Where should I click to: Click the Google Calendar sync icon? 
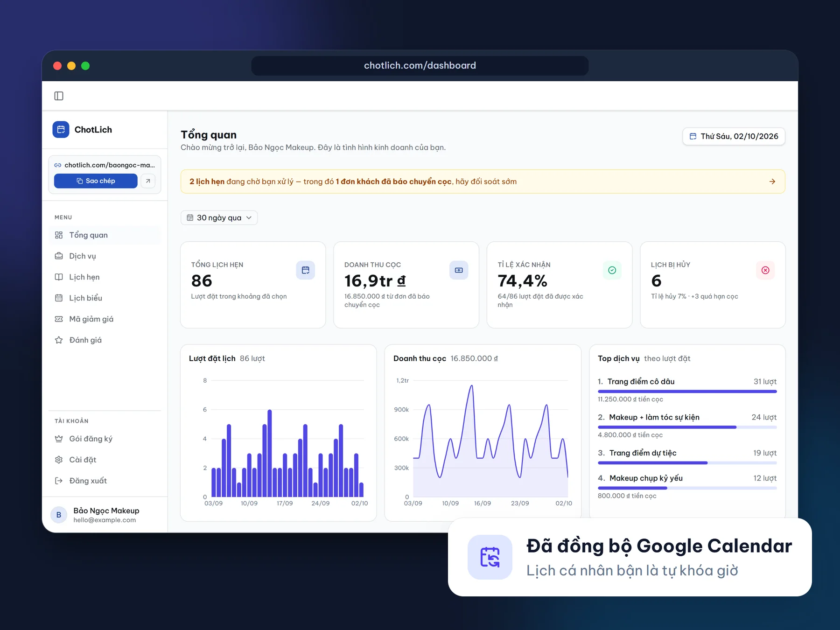[490, 557]
